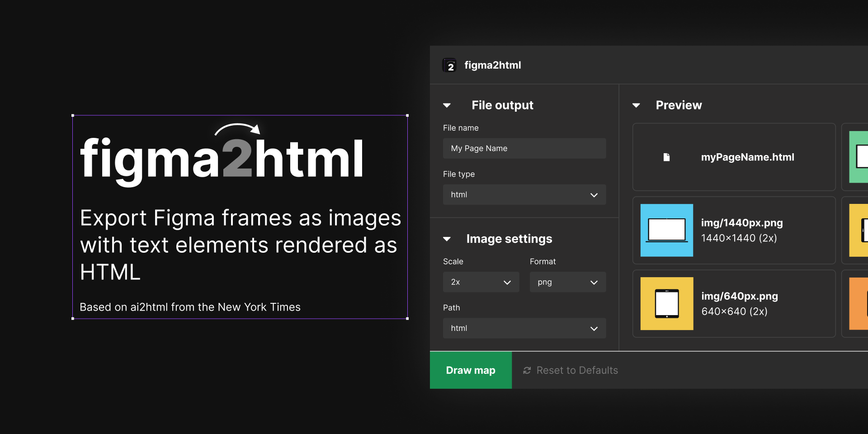868x434 pixels.
Task: Click the File output heading
Action: coord(502,105)
